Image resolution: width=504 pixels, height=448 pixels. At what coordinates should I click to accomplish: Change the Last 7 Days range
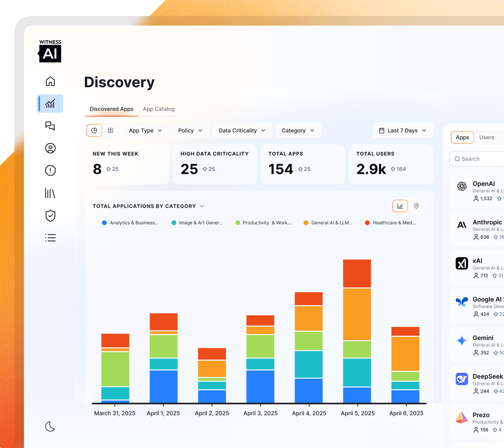403,130
